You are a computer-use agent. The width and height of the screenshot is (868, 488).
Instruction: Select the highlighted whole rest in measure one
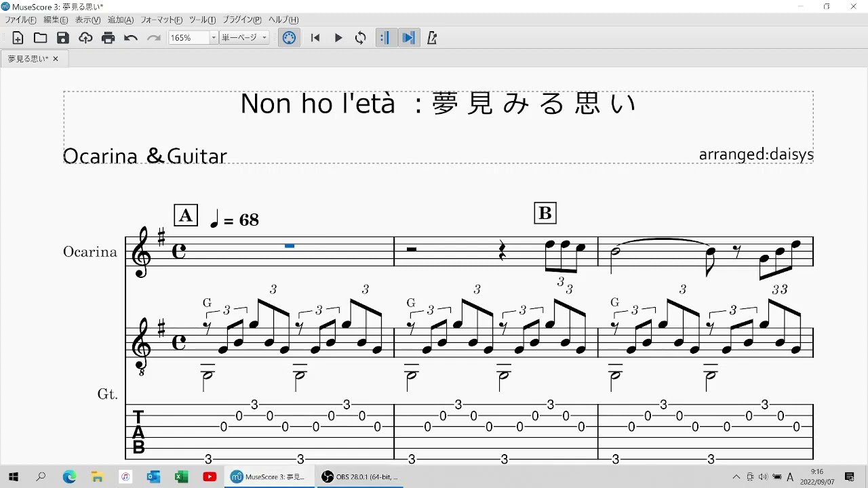click(x=290, y=246)
